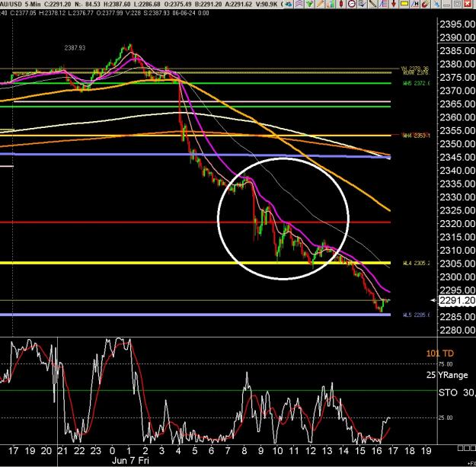476x467 pixels.
Task: Click the WL4 2305 level label
Action: (416, 263)
